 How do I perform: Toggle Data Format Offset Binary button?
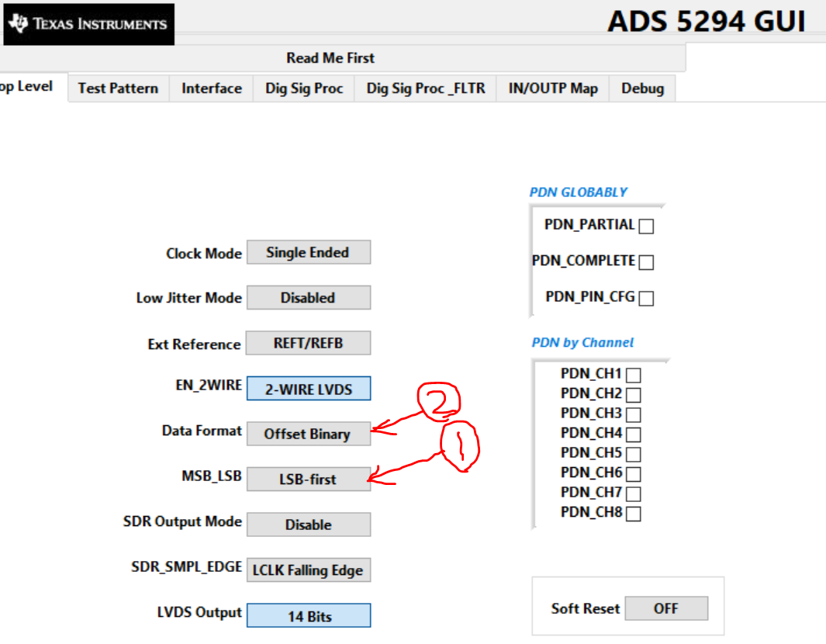309,434
